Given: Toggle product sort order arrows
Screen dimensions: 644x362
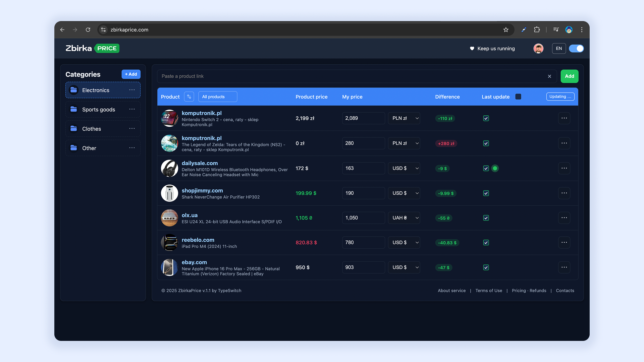Looking at the screenshot, I should (189, 97).
